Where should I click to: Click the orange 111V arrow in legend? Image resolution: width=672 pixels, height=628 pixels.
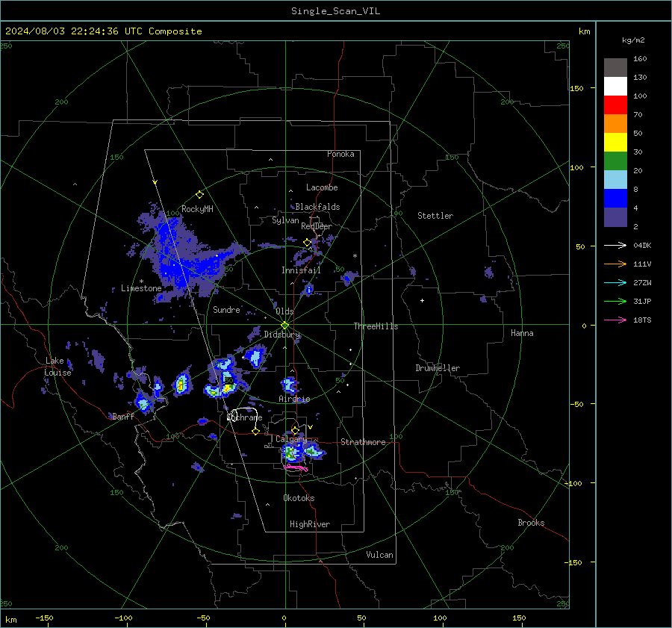pos(615,264)
